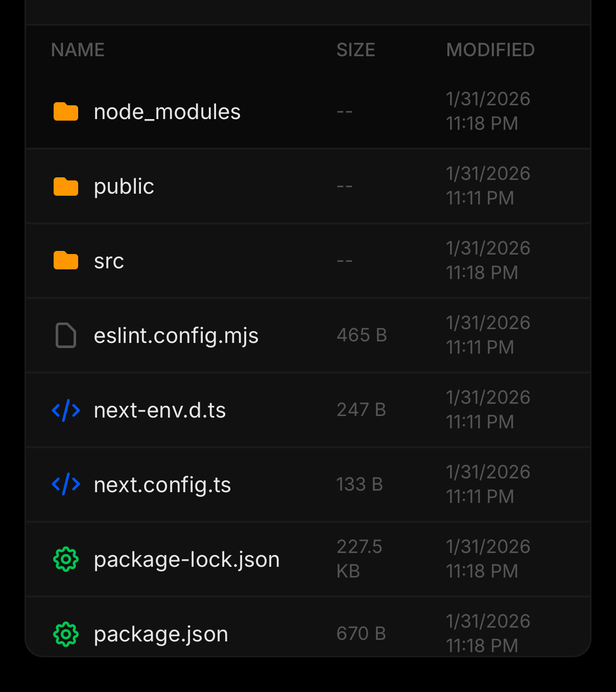Sort by the SIZE column header
Image resolution: width=616 pixels, height=692 pixels.
tap(356, 50)
